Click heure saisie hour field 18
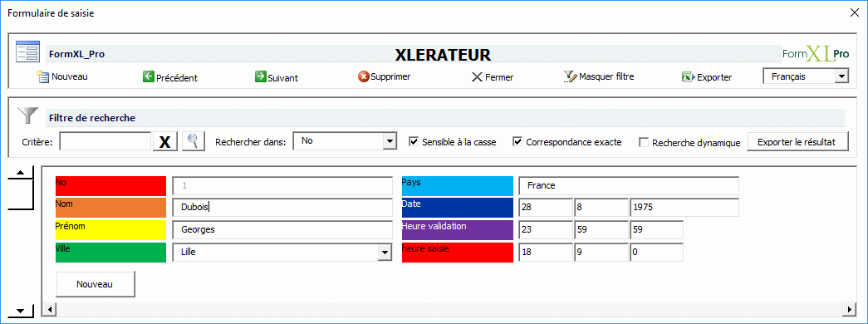 coord(546,252)
